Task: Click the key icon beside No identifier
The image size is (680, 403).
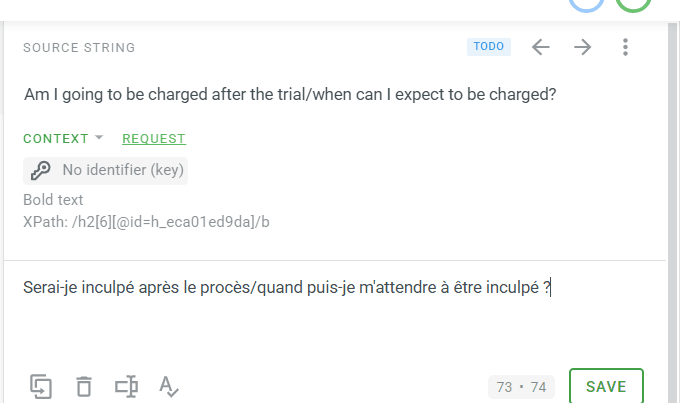Action: [x=41, y=170]
